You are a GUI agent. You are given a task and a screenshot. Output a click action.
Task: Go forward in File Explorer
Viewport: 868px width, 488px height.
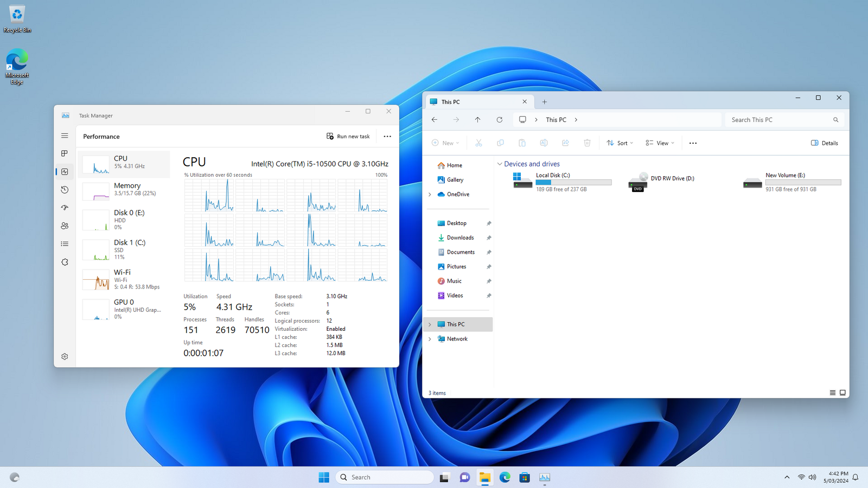click(456, 120)
